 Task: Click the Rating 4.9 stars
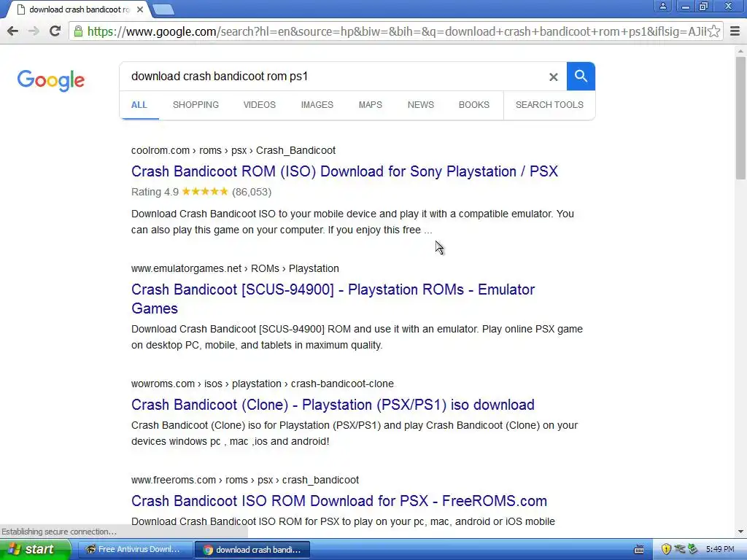(205, 192)
